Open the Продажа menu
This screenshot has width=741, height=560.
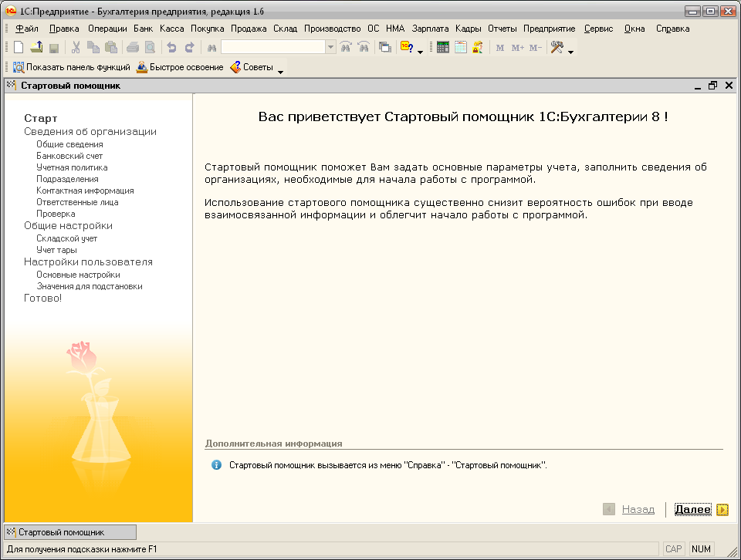coord(249,29)
